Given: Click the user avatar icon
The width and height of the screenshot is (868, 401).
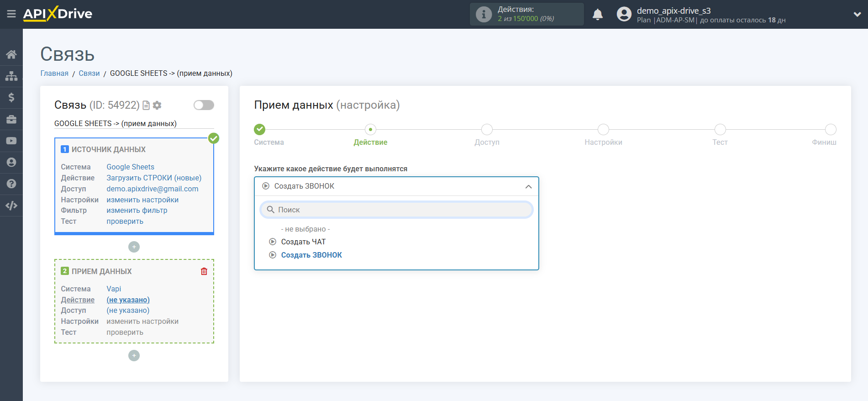Looking at the screenshot, I should coord(624,14).
